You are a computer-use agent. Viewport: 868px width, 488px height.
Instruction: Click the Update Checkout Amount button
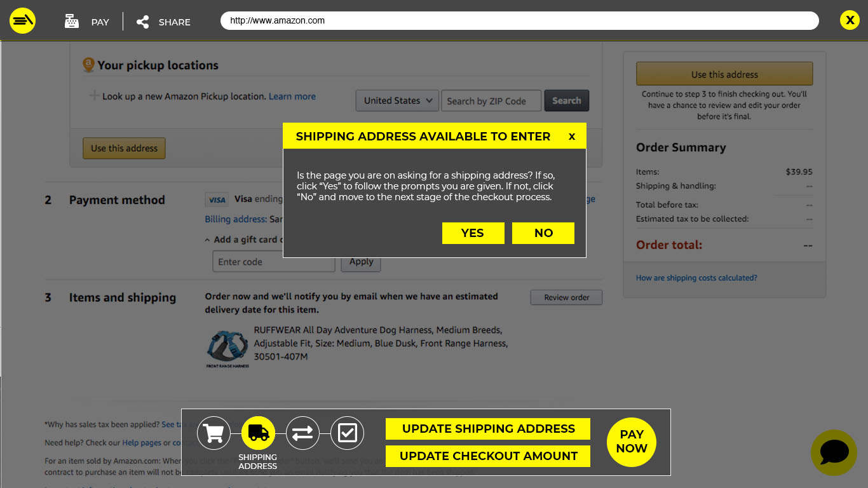[x=487, y=456]
